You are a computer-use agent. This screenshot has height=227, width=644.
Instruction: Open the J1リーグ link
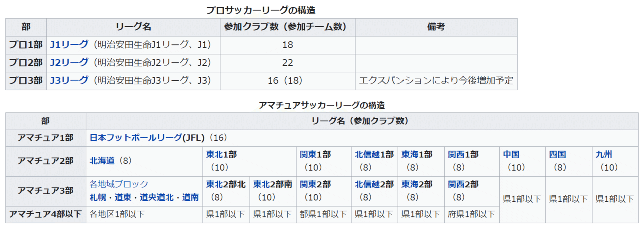(69, 45)
